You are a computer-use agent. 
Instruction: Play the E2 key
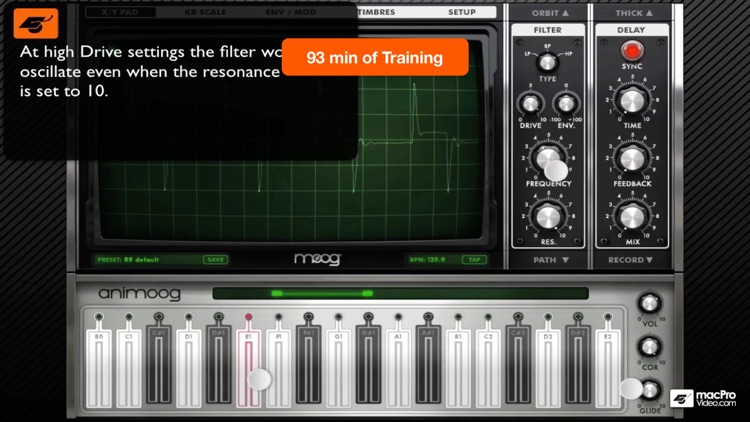(608, 368)
